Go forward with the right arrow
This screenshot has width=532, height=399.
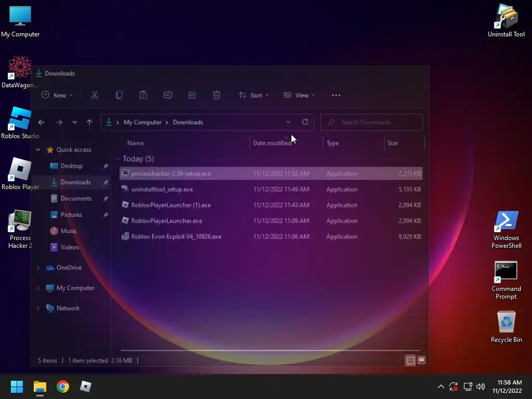point(59,122)
